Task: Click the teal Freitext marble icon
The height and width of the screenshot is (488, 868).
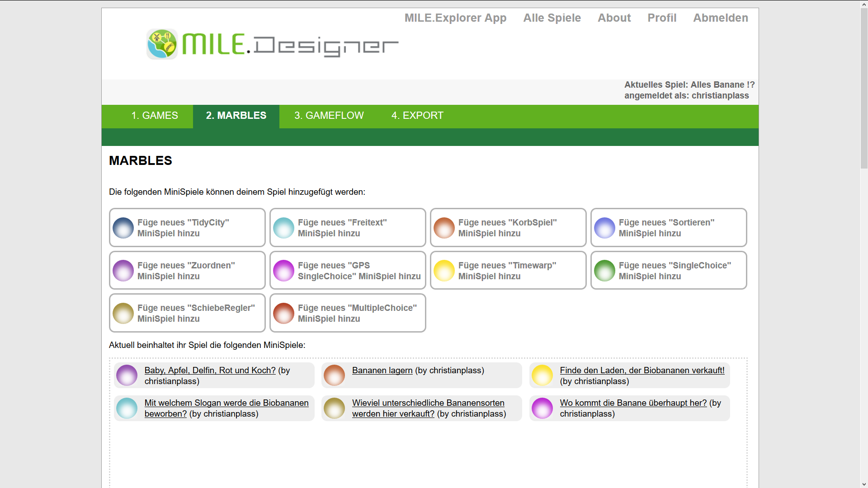Action: tap(283, 228)
